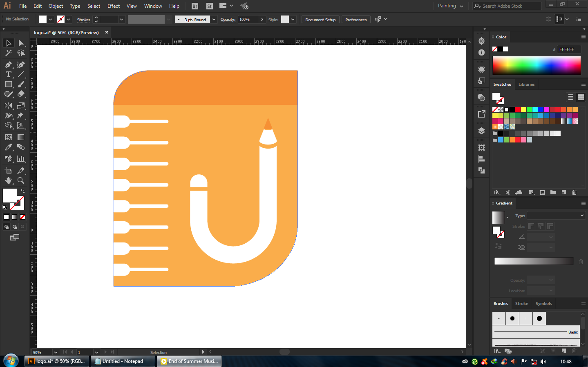Select the Symbol Sprayer tool
Screen dimensions: 588x367
(8, 159)
